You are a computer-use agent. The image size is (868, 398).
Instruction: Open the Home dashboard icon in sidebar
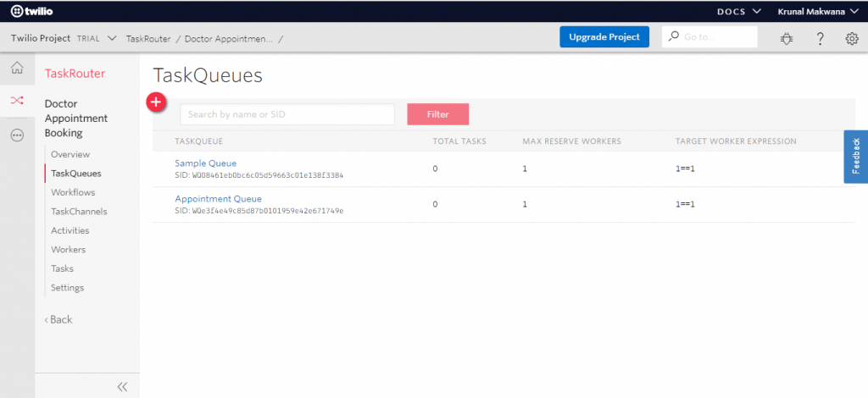[x=17, y=68]
